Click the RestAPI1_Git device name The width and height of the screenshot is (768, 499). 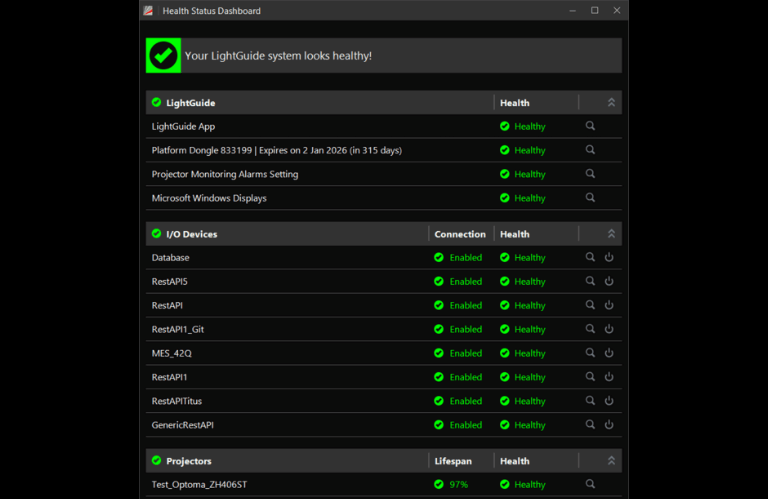click(x=177, y=329)
